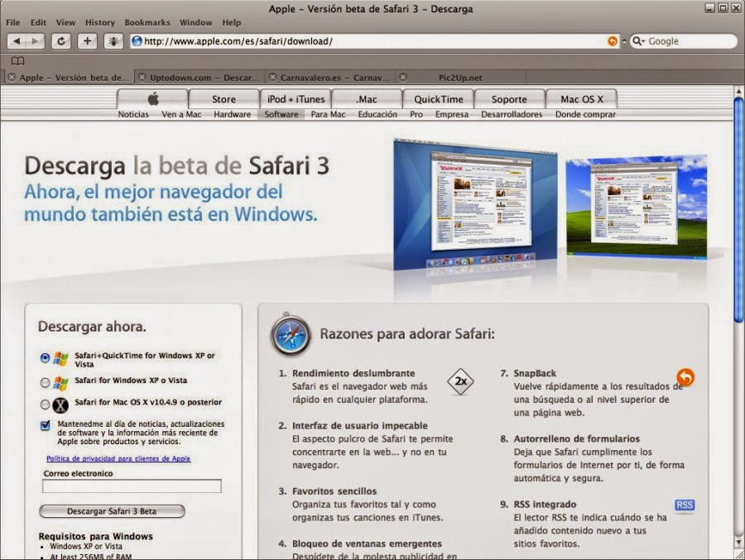Click the Mac OS X icon in download options
The width and height of the screenshot is (745, 560).
point(60,404)
